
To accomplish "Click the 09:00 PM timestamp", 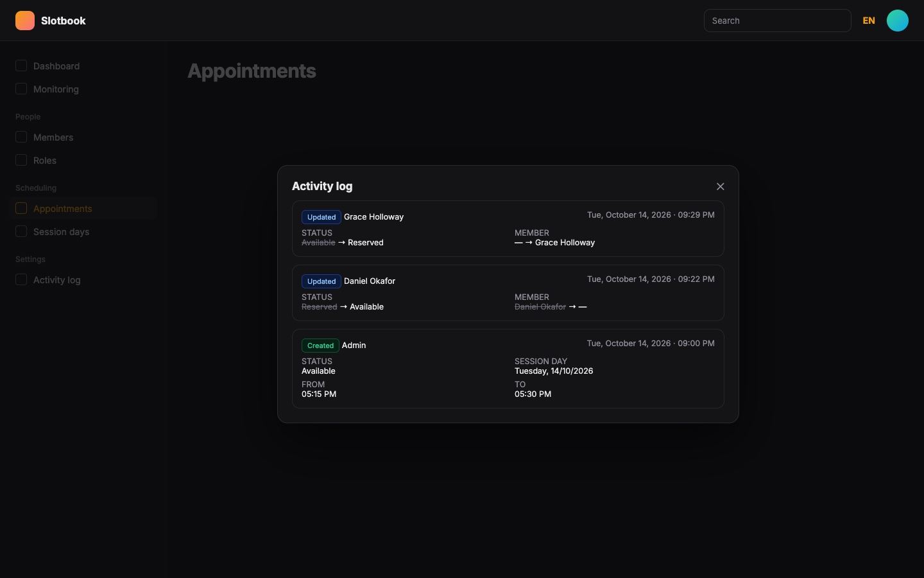I will pos(651,344).
